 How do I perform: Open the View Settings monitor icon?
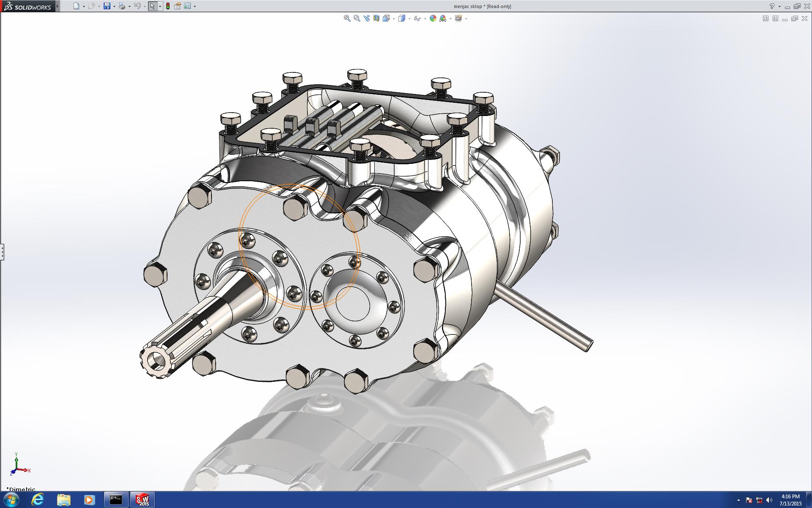pyautogui.click(x=458, y=18)
